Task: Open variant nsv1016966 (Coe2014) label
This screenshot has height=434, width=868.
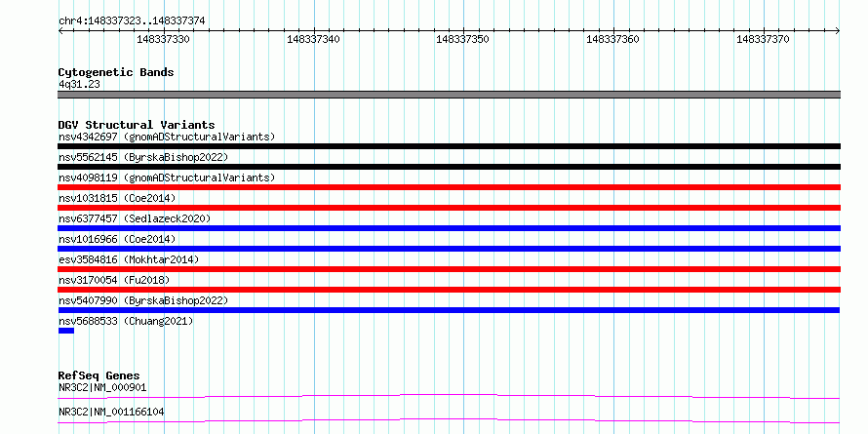Action: point(117,239)
